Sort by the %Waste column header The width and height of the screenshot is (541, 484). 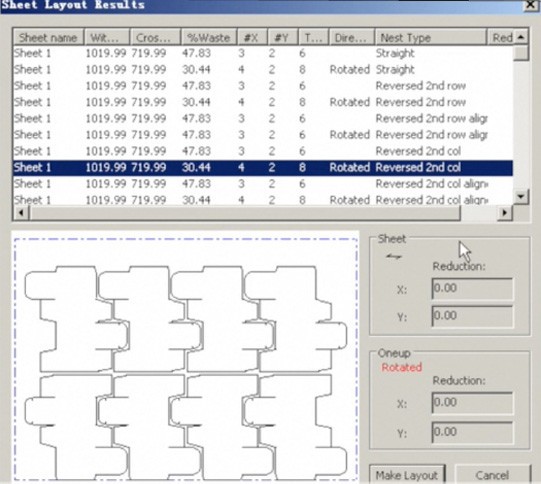(x=209, y=37)
